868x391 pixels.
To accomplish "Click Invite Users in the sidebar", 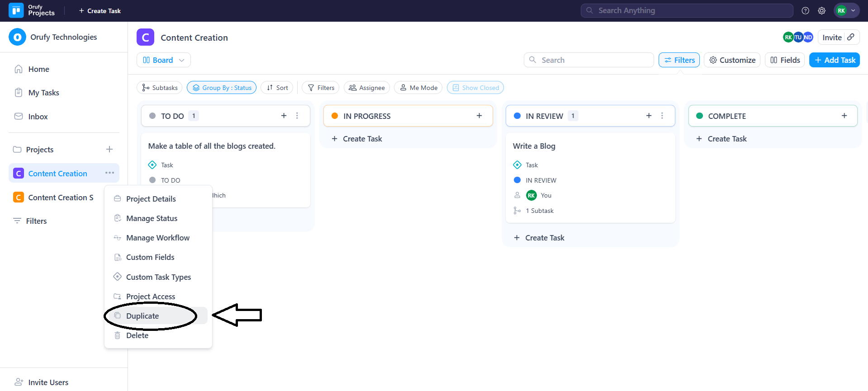I will click(48, 382).
